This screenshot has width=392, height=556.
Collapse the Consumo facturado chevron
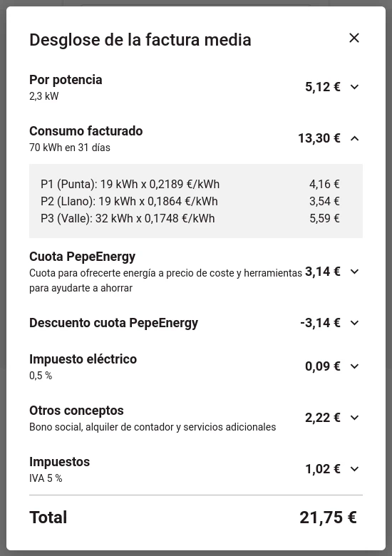click(354, 138)
